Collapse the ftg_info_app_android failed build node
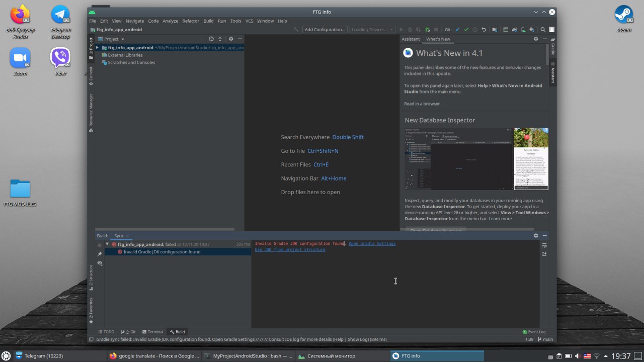The image size is (644, 362). coord(107,244)
